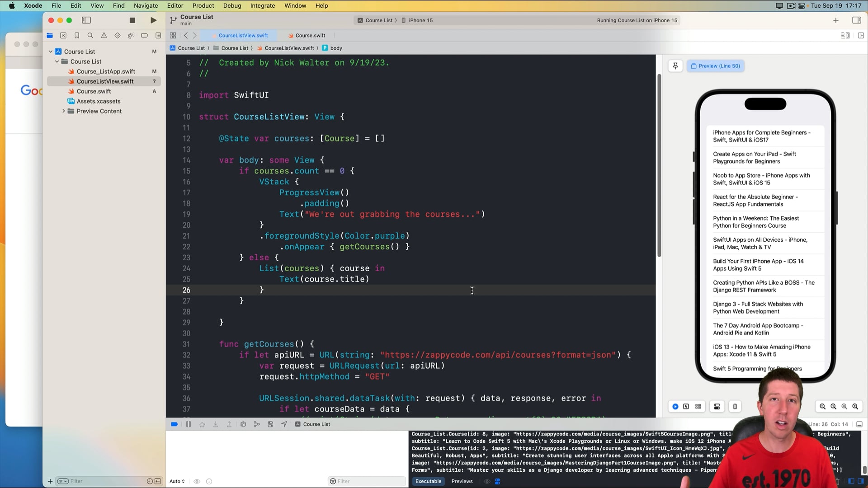Click the Preview (Line 50) button
Screen dimensions: 868x488
coord(715,66)
